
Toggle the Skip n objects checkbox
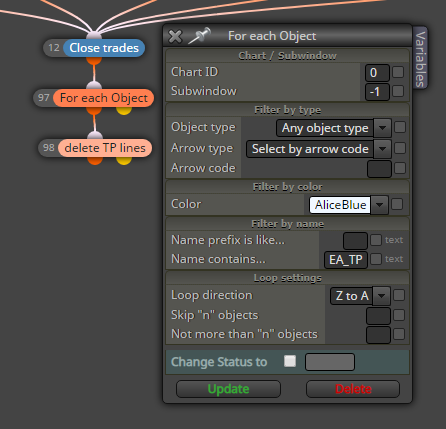(399, 315)
